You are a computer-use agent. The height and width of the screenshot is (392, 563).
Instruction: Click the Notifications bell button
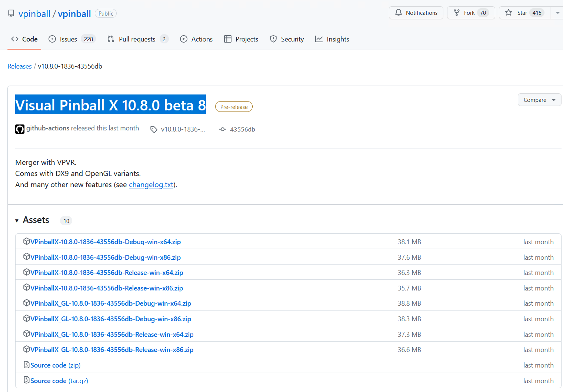point(416,13)
